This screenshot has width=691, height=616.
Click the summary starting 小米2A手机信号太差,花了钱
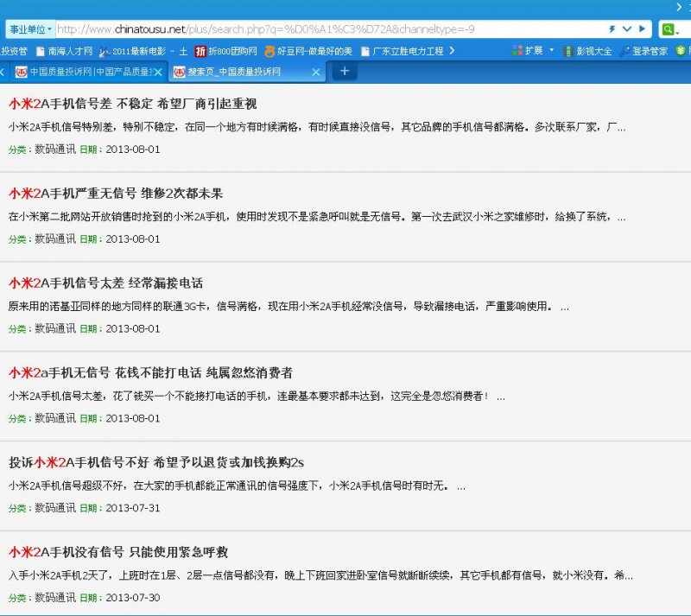(257, 396)
